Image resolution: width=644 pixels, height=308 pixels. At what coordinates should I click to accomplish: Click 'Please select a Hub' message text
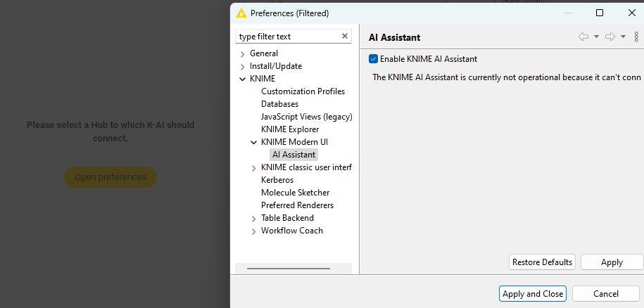coord(111,131)
